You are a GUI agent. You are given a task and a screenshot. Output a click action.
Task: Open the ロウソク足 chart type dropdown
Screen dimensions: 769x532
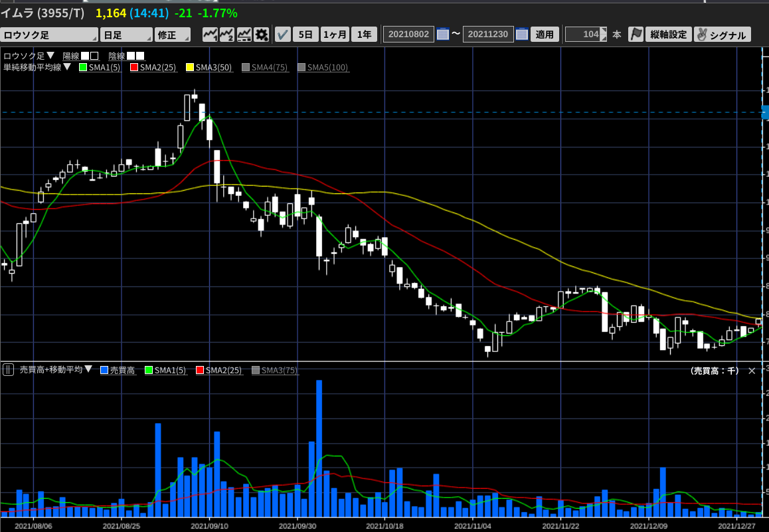pos(49,35)
